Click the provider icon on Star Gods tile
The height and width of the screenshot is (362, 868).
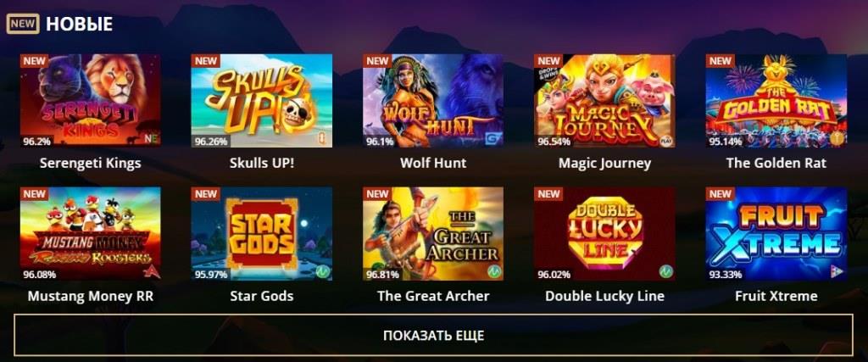322,272
